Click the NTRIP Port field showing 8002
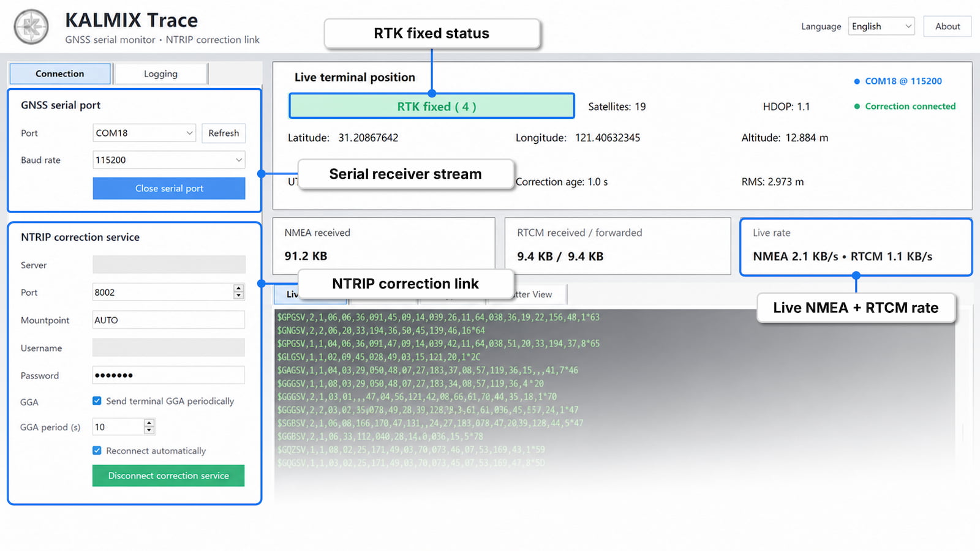 pos(163,292)
